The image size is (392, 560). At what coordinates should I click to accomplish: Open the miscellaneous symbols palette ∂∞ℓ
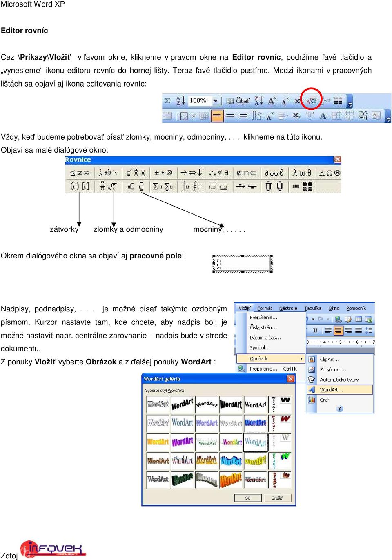(x=274, y=173)
